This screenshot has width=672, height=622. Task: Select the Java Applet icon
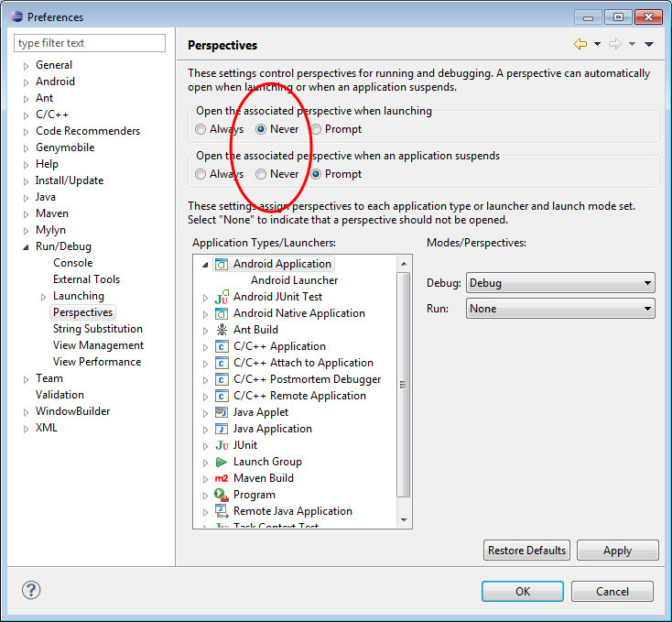tap(222, 412)
